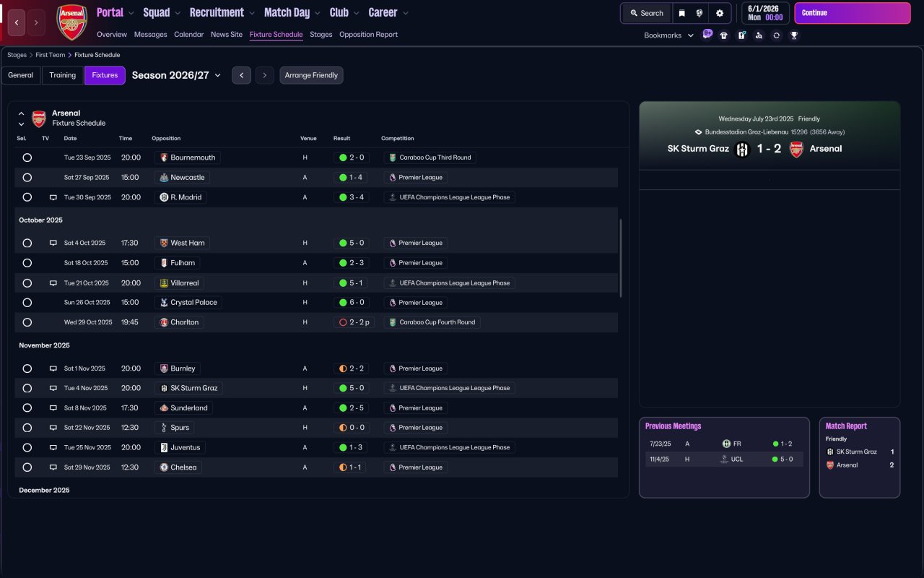Select the radio circle for Bournemouth fixture
The image size is (924, 578).
pyautogui.click(x=27, y=158)
